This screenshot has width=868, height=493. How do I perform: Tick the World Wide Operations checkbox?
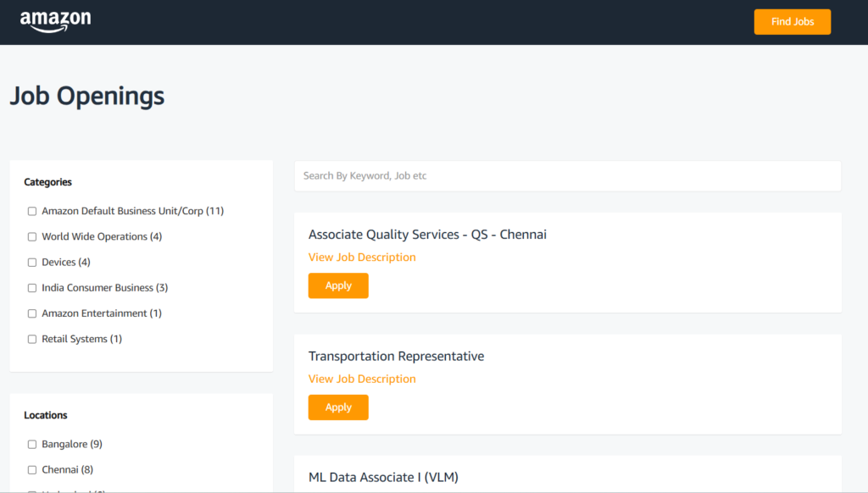(x=32, y=237)
